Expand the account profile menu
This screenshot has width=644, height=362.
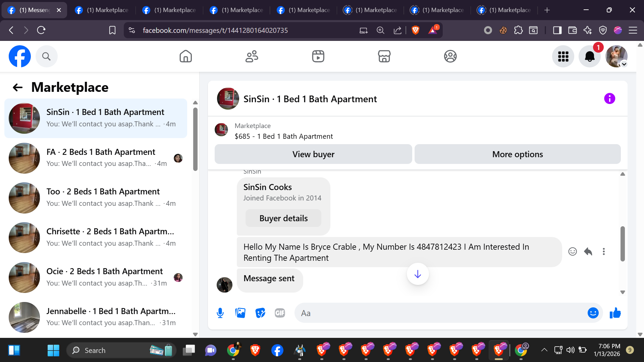tap(616, 56)
